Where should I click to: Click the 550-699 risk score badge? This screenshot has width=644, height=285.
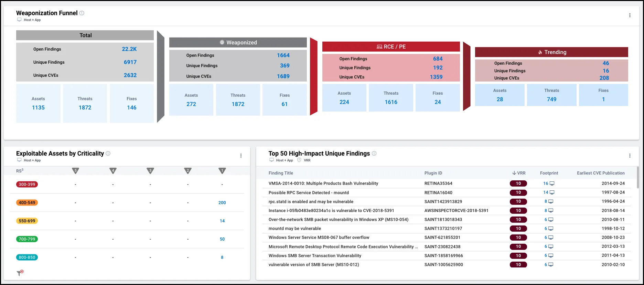click(x=27, y=221)
